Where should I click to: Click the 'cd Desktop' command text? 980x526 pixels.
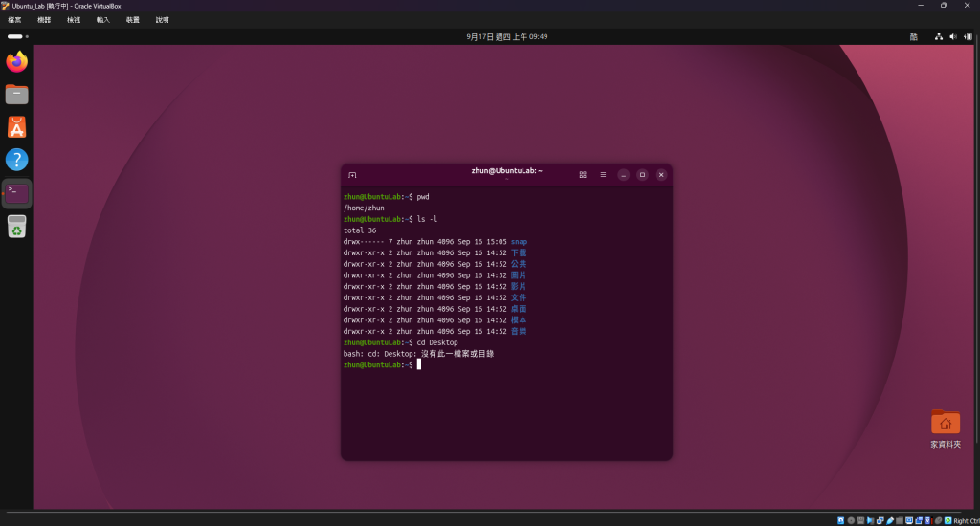(x=437, y=343)
